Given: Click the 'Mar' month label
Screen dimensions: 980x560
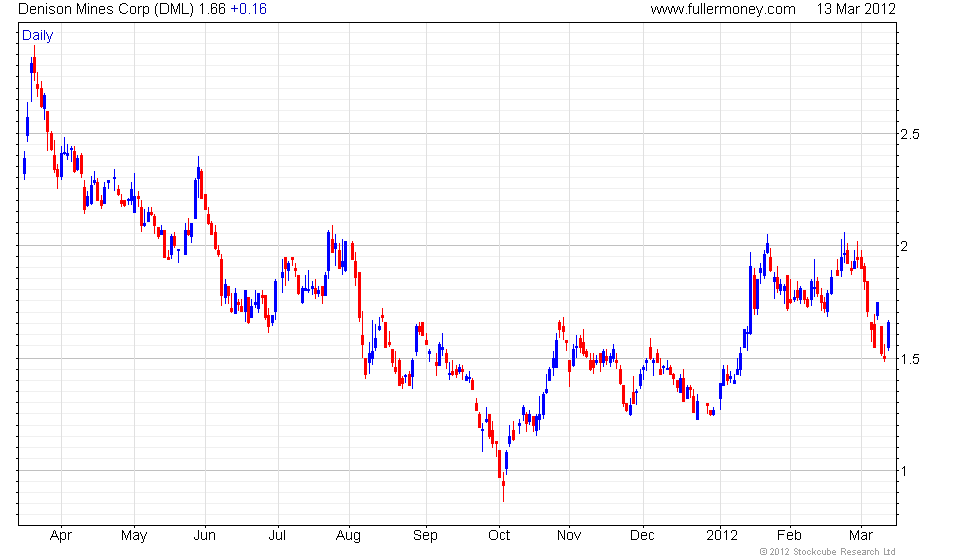Looking at the screenshot, I should pos(861,536).
